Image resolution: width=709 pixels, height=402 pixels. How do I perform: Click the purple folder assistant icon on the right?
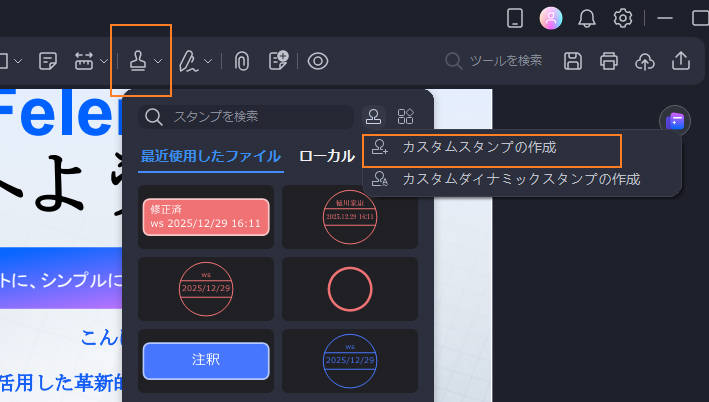point(675,121)
